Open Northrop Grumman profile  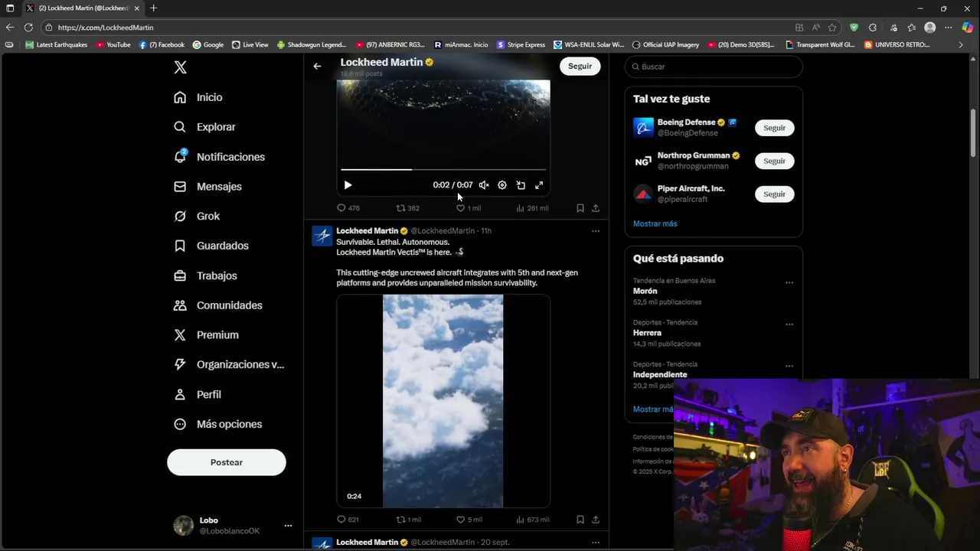[694, 155]
